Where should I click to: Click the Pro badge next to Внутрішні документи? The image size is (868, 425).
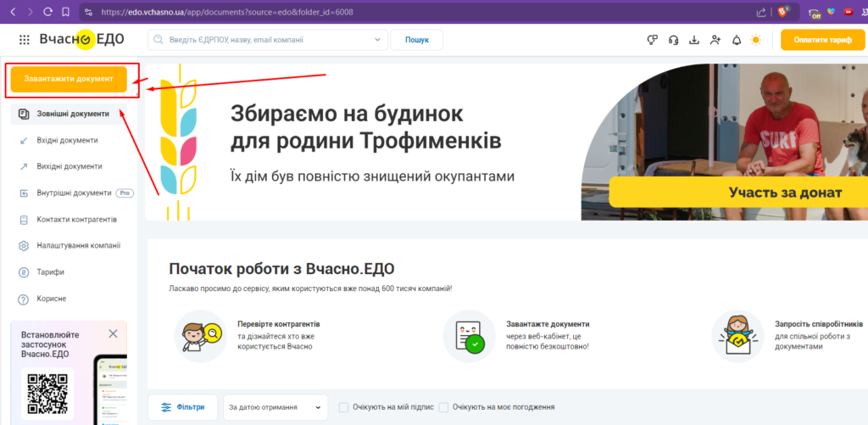tap(125, 193)
